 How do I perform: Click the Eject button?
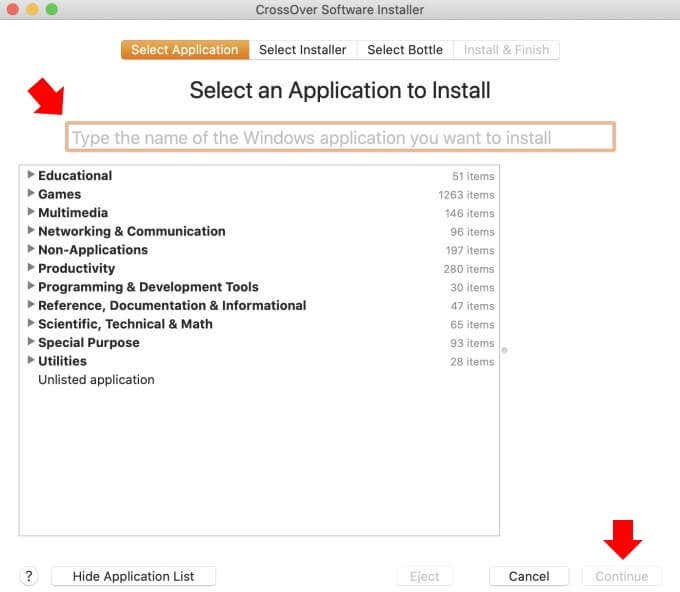tap(425, 576)
